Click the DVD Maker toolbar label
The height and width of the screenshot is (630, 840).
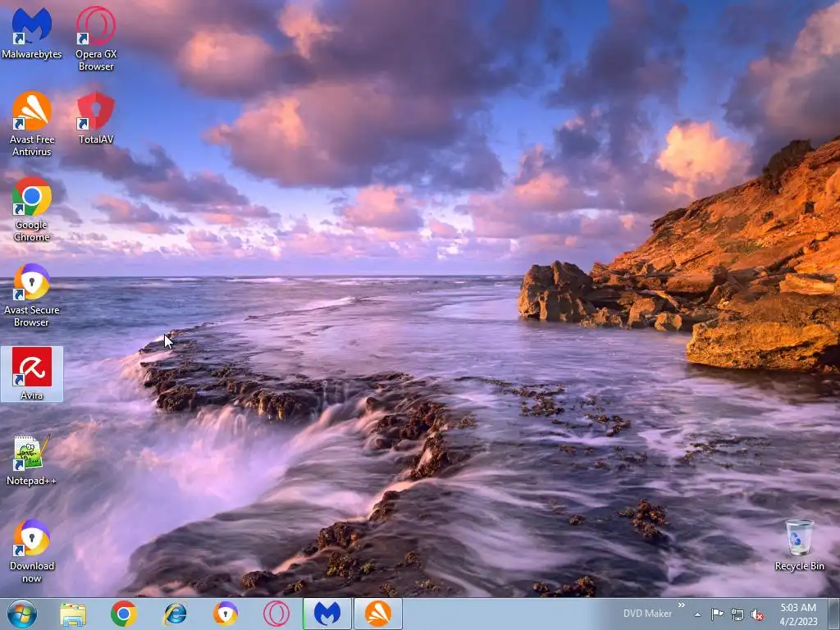click(x=647, y=614)
